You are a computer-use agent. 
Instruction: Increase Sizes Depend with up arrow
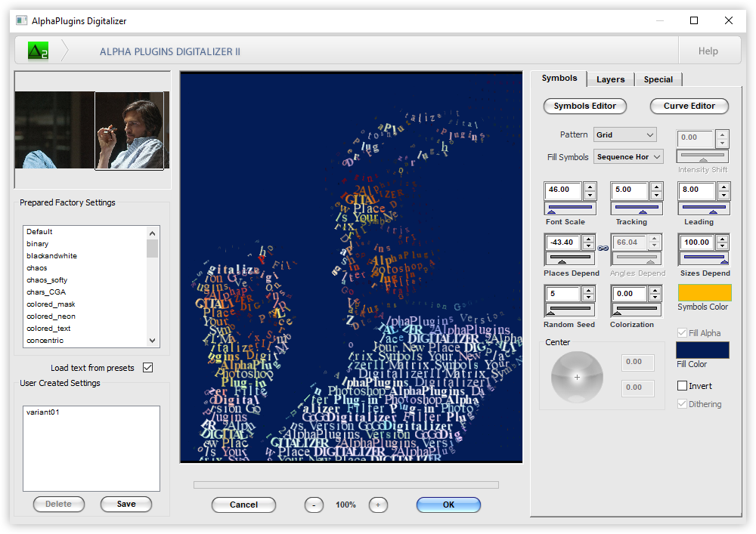[x=722, y=239]
